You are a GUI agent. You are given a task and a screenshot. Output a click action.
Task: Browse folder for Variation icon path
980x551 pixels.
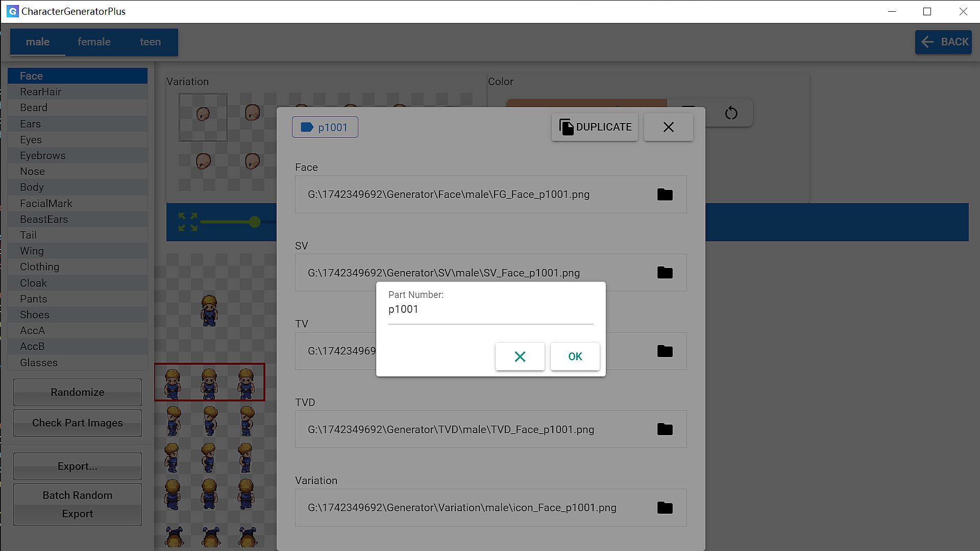[665, 508]
